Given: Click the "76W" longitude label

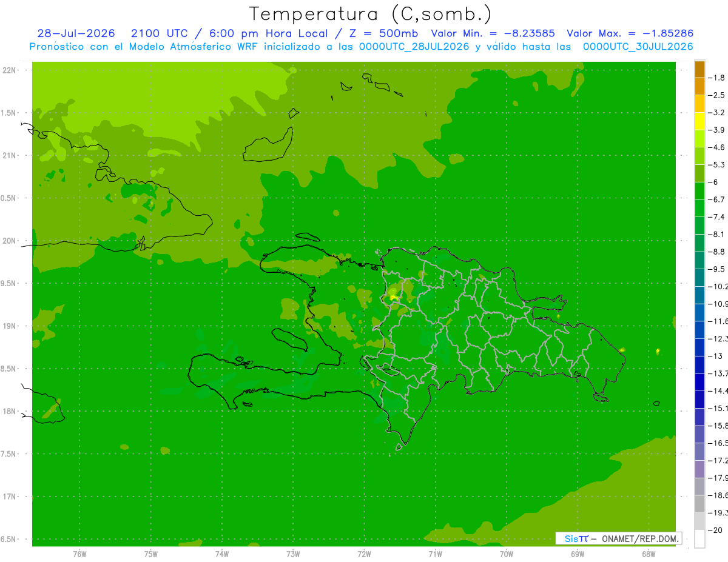Looking at the screenshot, I should point(79,554).
